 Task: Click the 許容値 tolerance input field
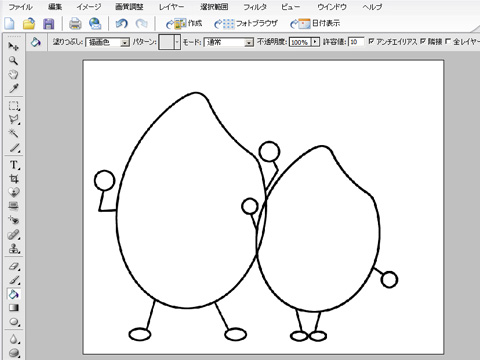(x=356, y=42)
